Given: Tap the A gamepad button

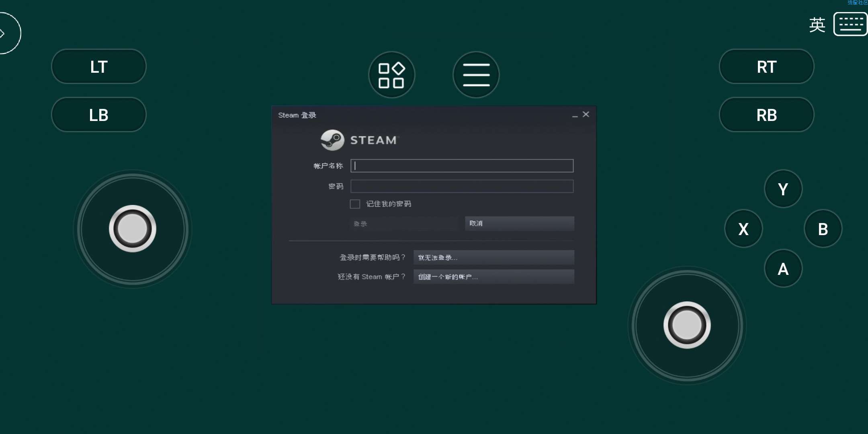Looking at the screenshot, I should coord(783,268).
